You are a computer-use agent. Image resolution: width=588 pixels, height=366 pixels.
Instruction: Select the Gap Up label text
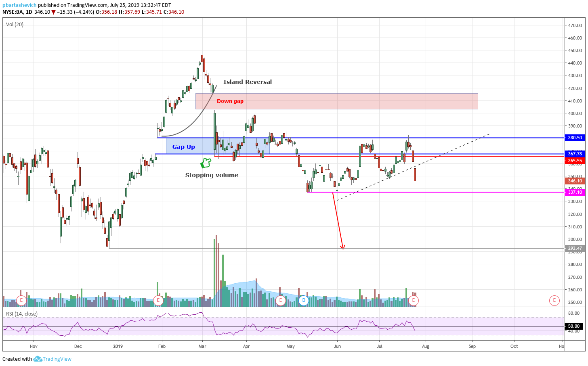pyautogui.click(x=184, y=147)
